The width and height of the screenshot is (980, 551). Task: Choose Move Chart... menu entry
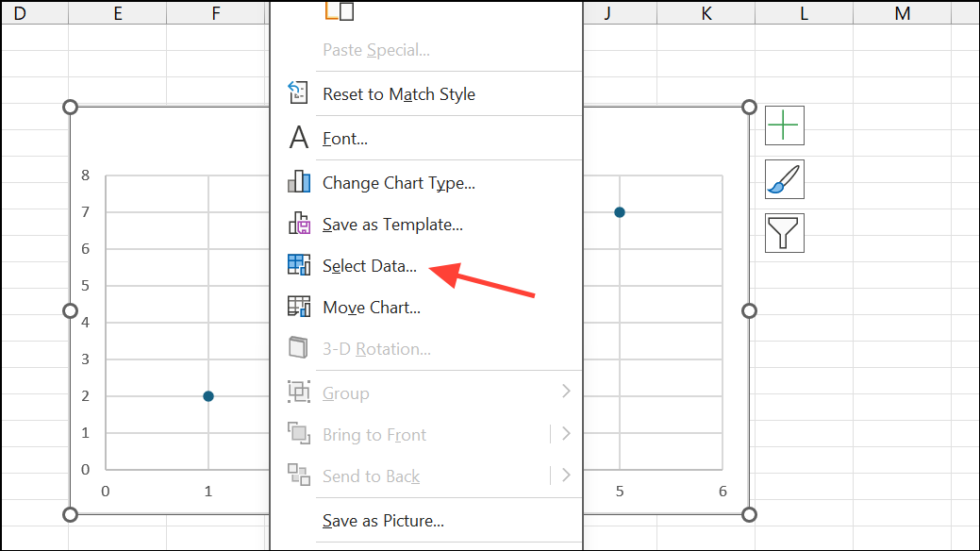pos(372,308)
